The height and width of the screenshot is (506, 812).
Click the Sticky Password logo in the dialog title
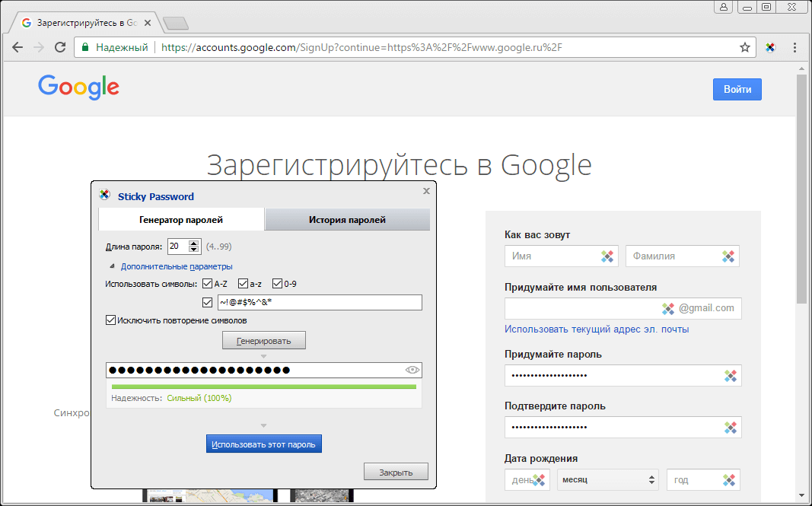point(104,195)
